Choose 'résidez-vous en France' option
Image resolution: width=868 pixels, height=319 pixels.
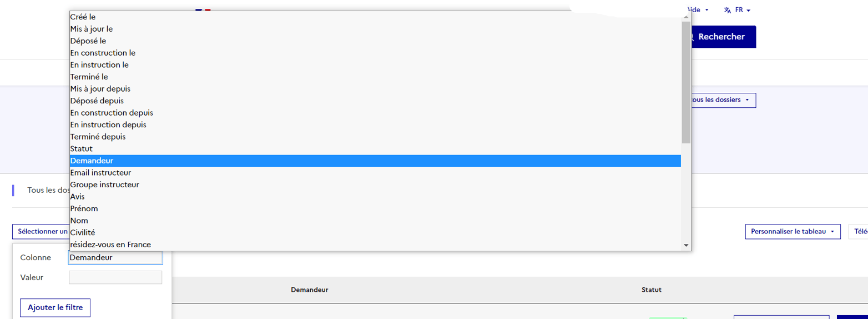pos(375,245)
